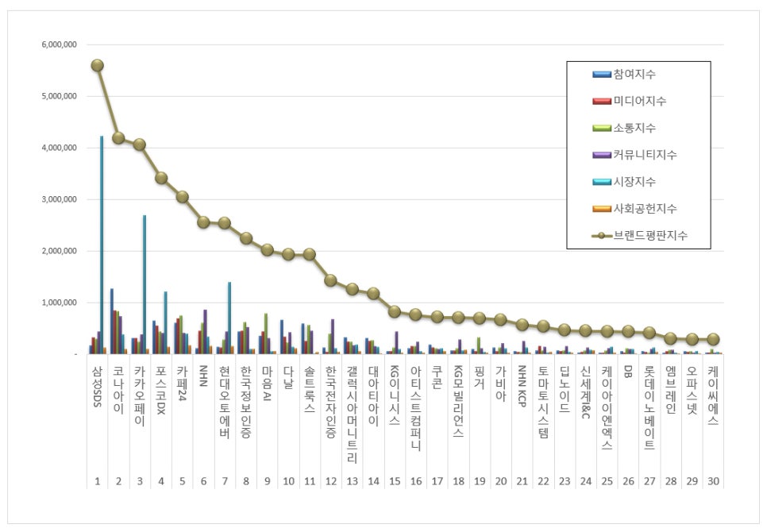
Task: Click the 가비아 company label
Action: [501, 384]
